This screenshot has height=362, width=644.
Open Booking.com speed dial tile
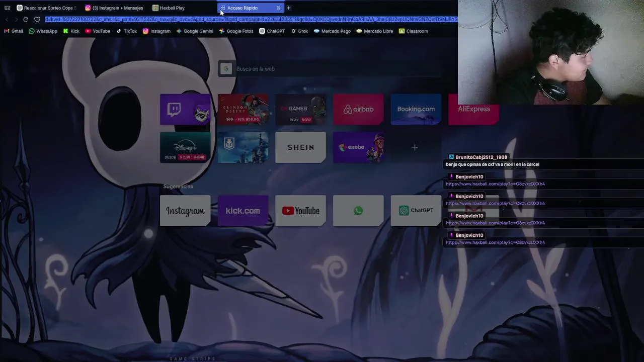pyautogui.click(x=416, y=109)
